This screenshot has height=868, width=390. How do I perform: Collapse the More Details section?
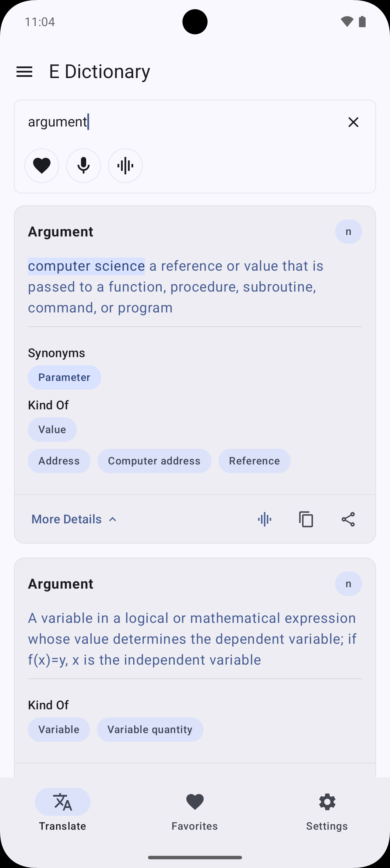click(x=74, y=519)
